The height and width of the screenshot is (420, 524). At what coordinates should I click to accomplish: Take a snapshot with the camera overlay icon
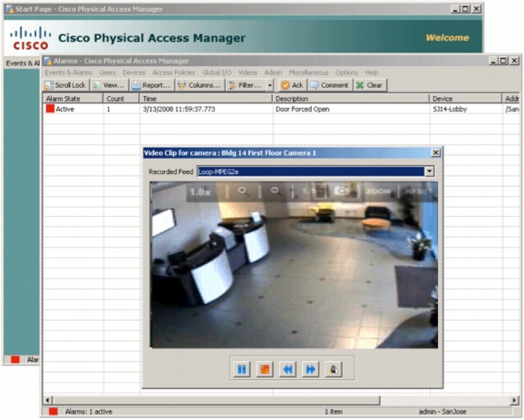pos(341,190)
